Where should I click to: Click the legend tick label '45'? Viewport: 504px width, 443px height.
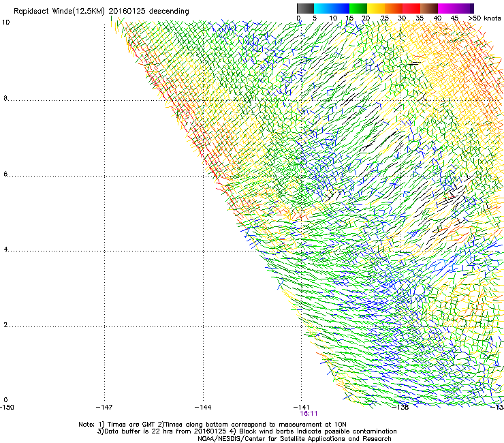tap(454, 18)
